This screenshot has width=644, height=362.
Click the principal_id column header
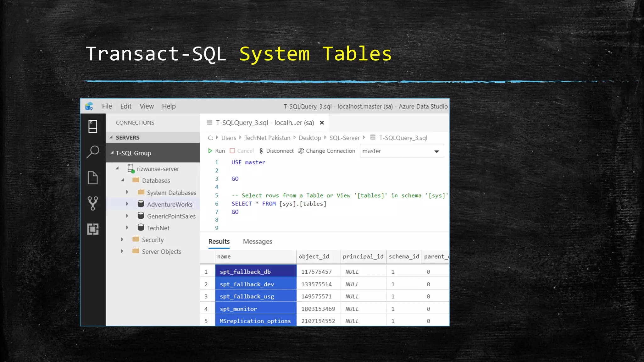pos(364,257)
